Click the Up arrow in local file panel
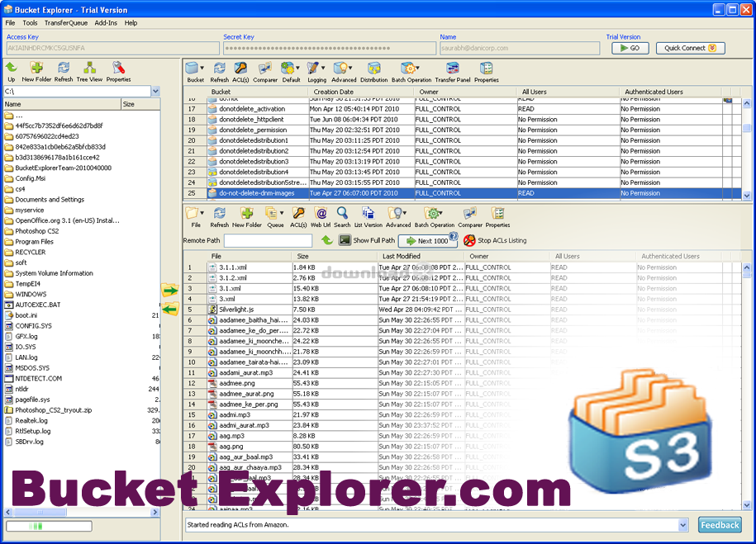This screenshot has width=756, height=544. (11, 70)
